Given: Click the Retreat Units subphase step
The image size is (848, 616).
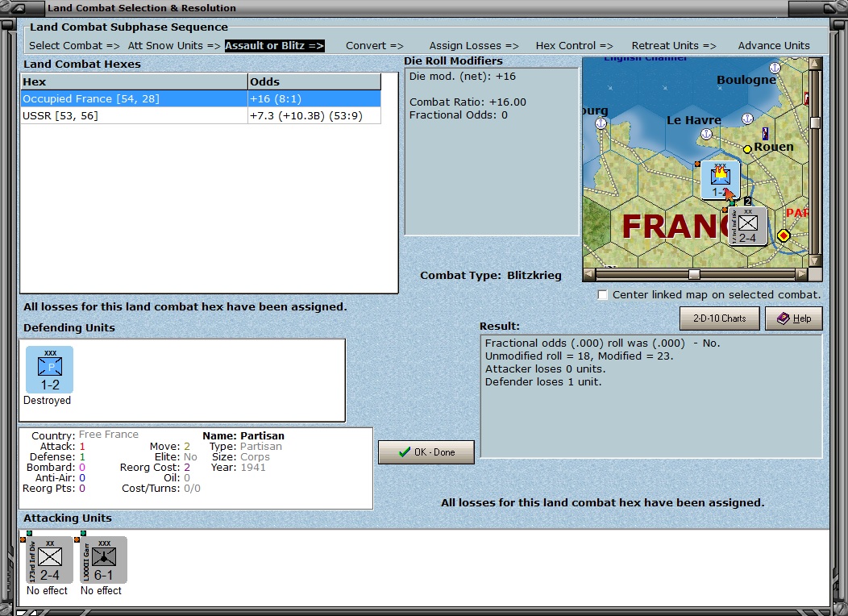Looking at the screenshot, I should pos(674,45).
